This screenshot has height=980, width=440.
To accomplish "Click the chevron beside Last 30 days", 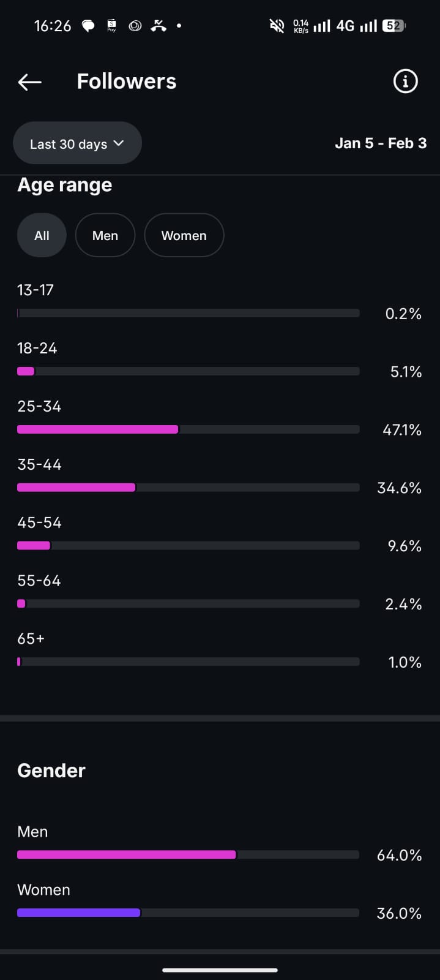I will [x=119, y=143].
